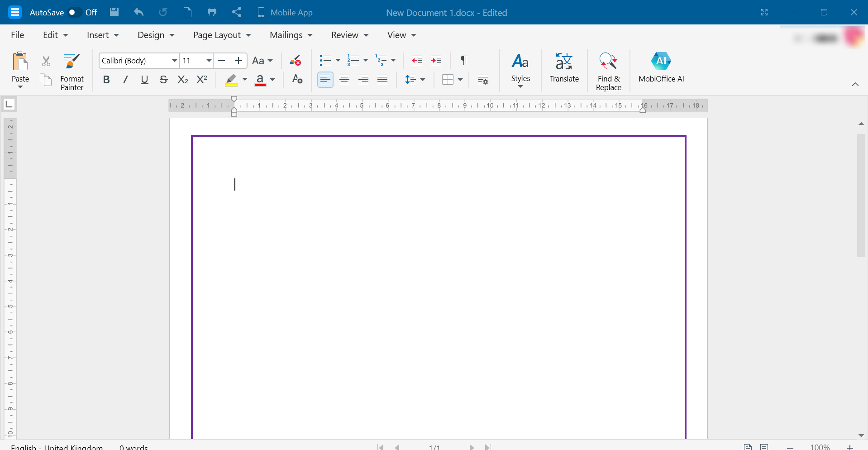Undo the last action
Screen dimensions: 868x450
click(139, 12)
